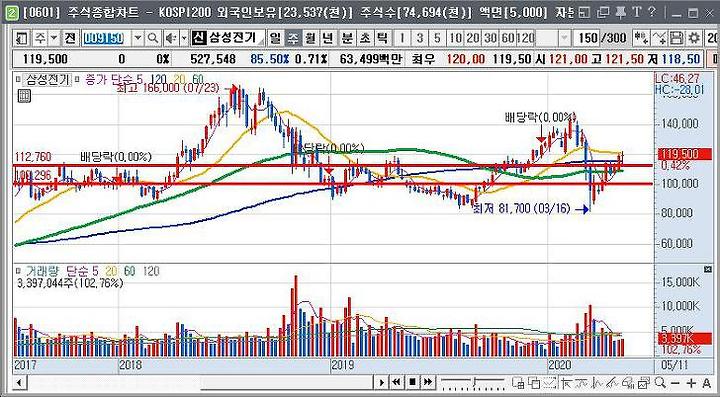The width and height of the screenshot is (720, 397).
Task: Select interval 60 button
Action: tap(508, 38)
